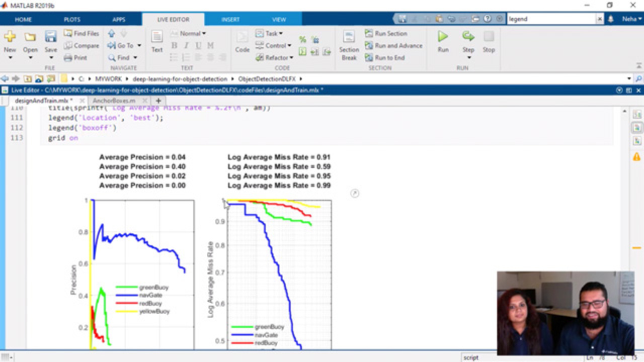Viewport: 644px width, 362px height.
Task: Insert a Text block via Text icon
Action: [x=157, y=37]
